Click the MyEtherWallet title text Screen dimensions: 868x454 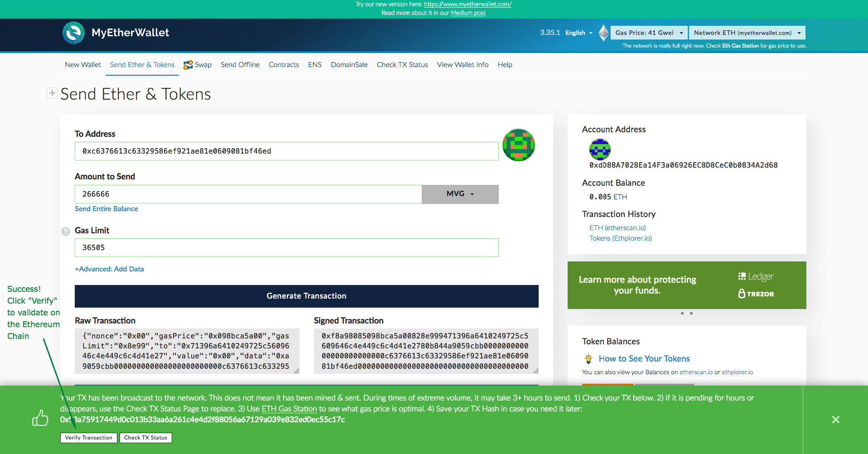tap(130, 33)
